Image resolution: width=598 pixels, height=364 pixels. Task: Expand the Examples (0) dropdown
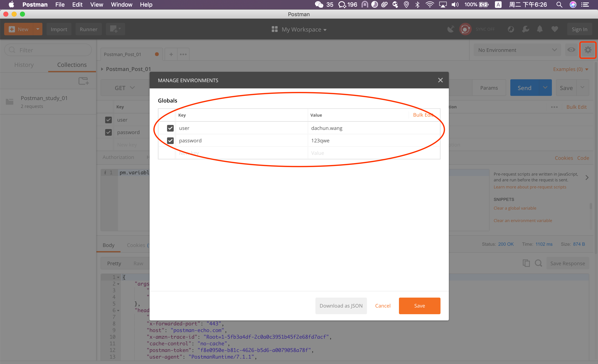[x=570, y=69]
